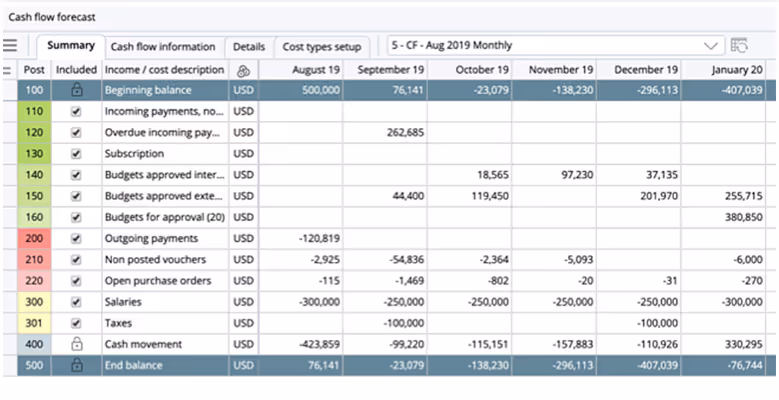Toggle Included checkbox for Budgets for approval
This screenshot has height=400, width=779.
(76, 217)
